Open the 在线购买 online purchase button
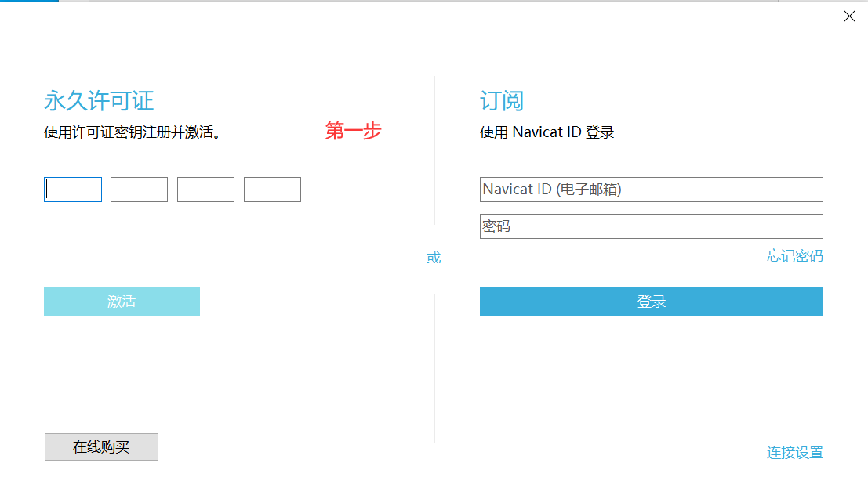 pos(101,447)
